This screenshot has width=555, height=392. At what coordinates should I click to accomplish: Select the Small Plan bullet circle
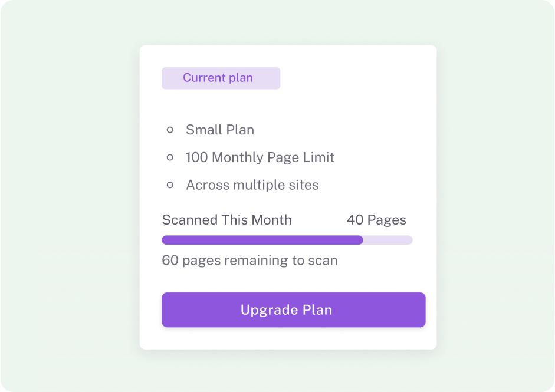171,129
